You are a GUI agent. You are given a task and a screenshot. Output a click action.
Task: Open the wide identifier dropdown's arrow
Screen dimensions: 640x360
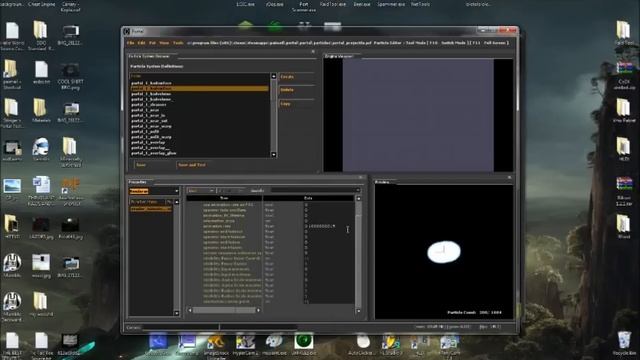pyautogui.click(x=358, y=191)
